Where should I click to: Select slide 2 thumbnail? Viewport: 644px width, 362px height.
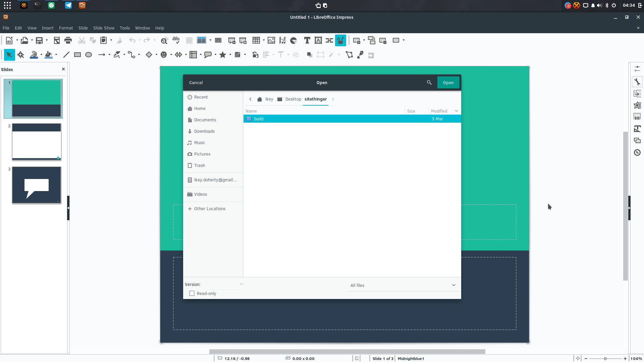(x=37, y=142)
